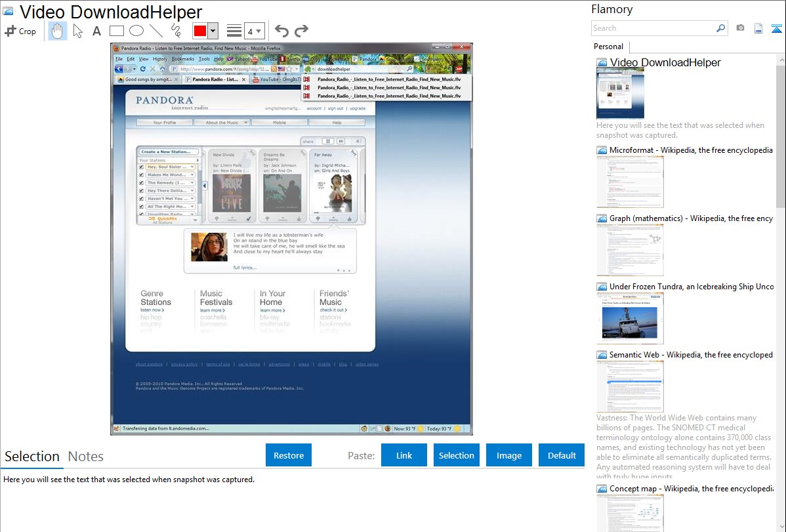Screen dimensions: 786x532
Task: Click 'Semantic Web - Wikipedia' title
Action: [x=691, y=354]
